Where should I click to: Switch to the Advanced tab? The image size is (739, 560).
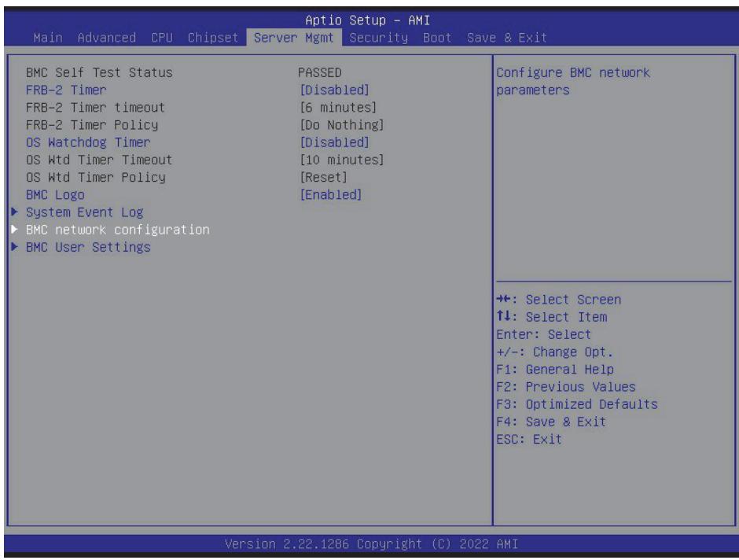pos(106,37)
